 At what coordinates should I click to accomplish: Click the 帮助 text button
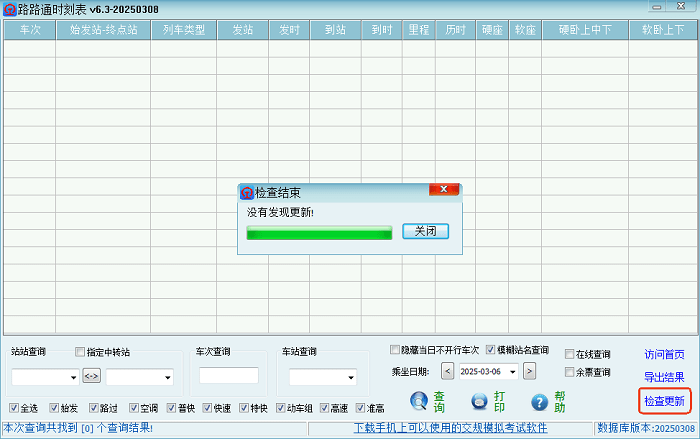(560, 402)
